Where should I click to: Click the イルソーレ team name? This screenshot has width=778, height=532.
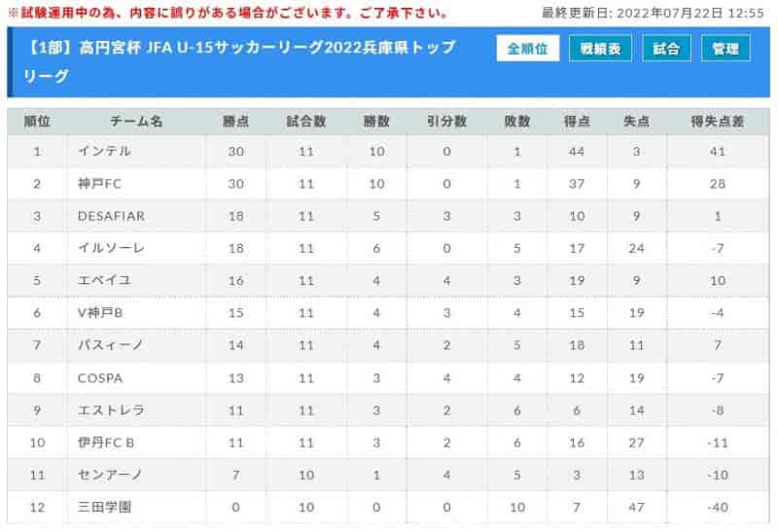pyautogui.click(x=111, y=248)
